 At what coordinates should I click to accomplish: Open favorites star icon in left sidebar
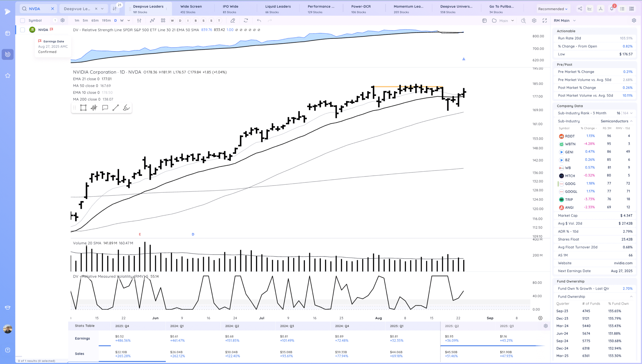point(8,75)
